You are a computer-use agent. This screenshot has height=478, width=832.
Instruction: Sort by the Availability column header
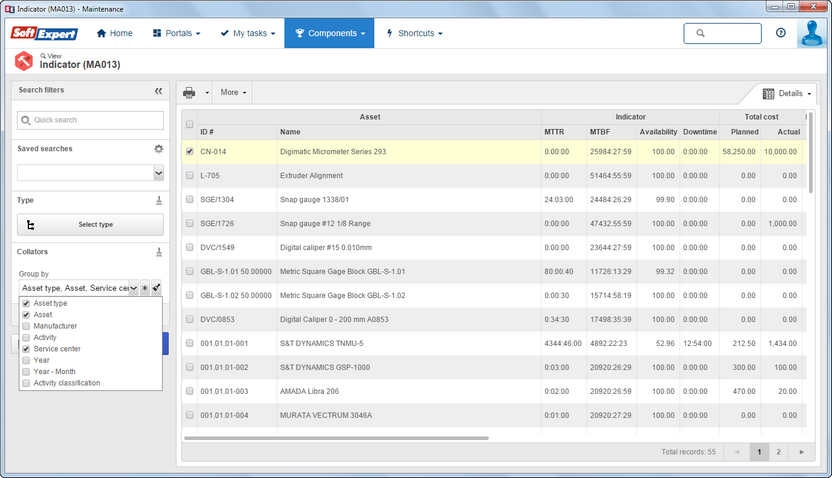click(x=658, y=132)
